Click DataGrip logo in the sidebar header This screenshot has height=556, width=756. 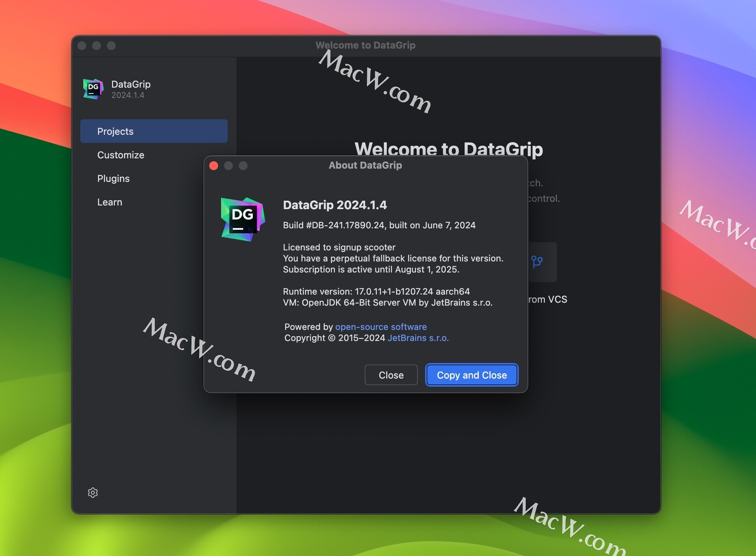[93, 89]
